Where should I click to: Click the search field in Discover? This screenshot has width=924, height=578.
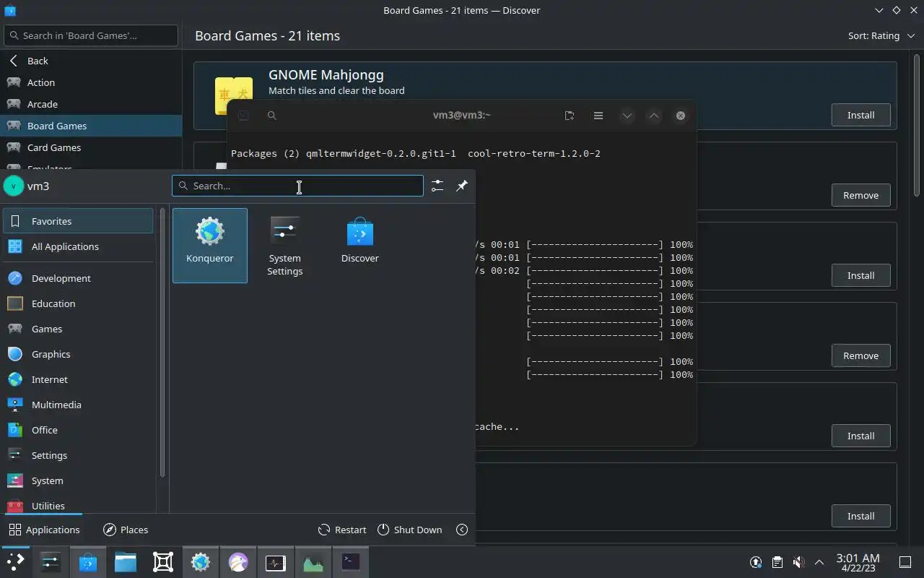click(x=91, y=35)
